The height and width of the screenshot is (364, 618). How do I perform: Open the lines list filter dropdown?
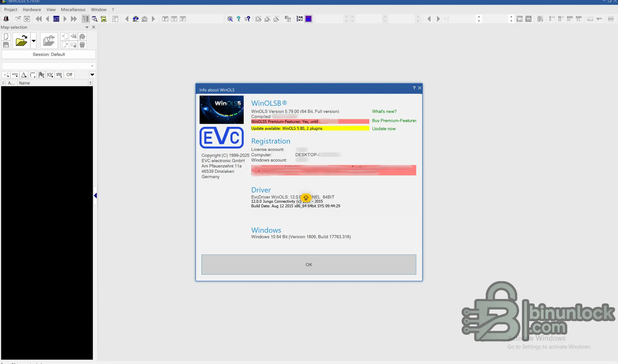pos(59,75)
